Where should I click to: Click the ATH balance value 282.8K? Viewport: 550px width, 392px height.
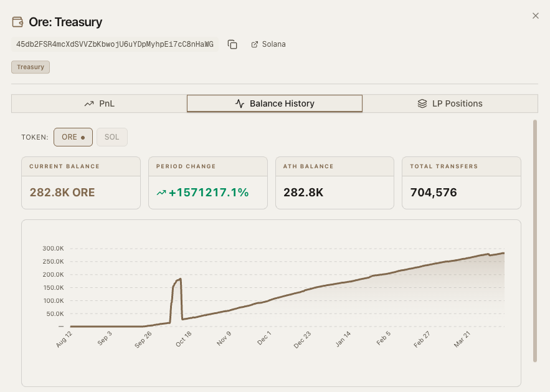pos(303,193)
